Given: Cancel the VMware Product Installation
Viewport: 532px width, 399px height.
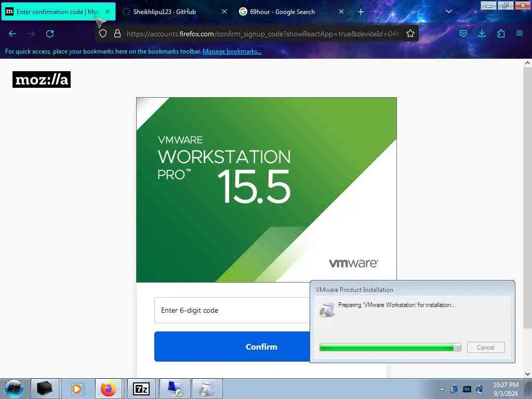Looking at the screenshot, I should [486, 347].
